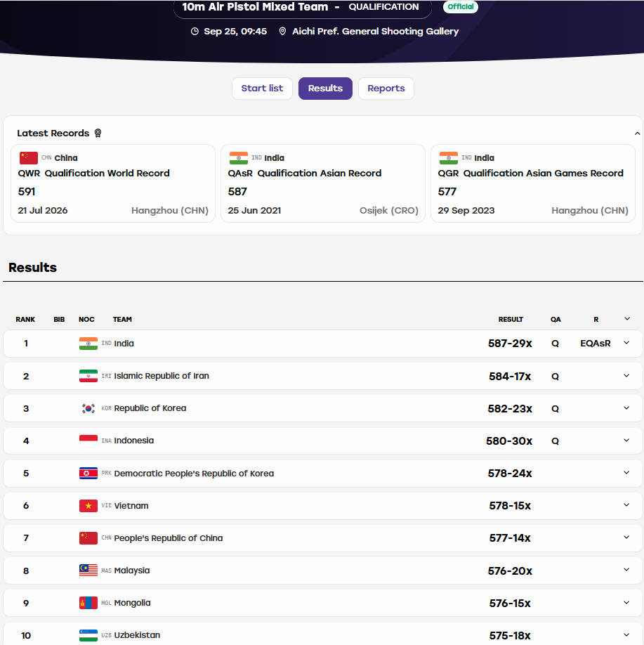Click the Malaysia flag icon
This screenshot has width=644, height=645.
[88, 571]
